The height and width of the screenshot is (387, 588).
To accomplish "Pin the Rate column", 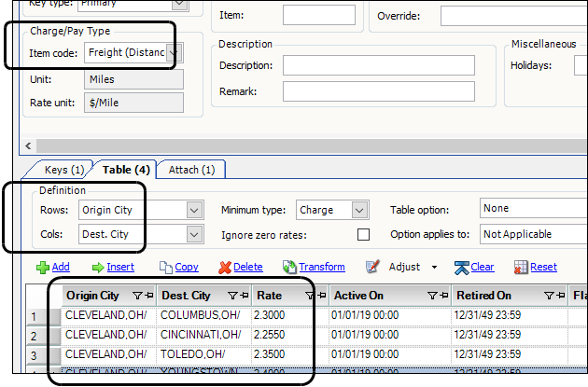I will pos(322,296).
